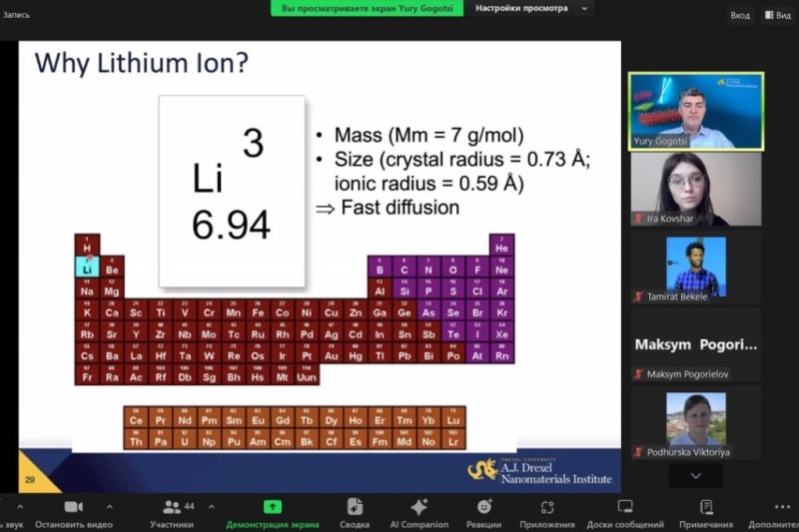Click muted mic icon next to Podhurska Viktoriya
This screenshot has width=799, height=532.
[638, 452]
